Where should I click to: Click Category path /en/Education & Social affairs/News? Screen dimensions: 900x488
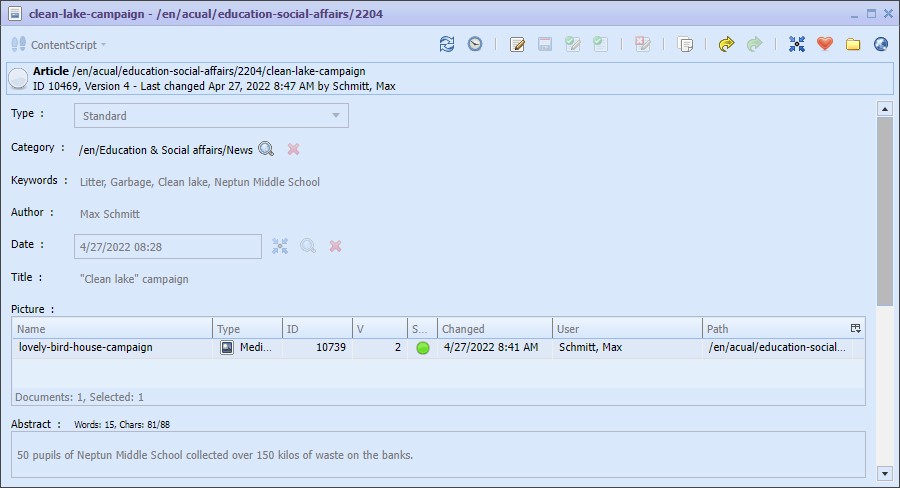[x=166, y=150]
